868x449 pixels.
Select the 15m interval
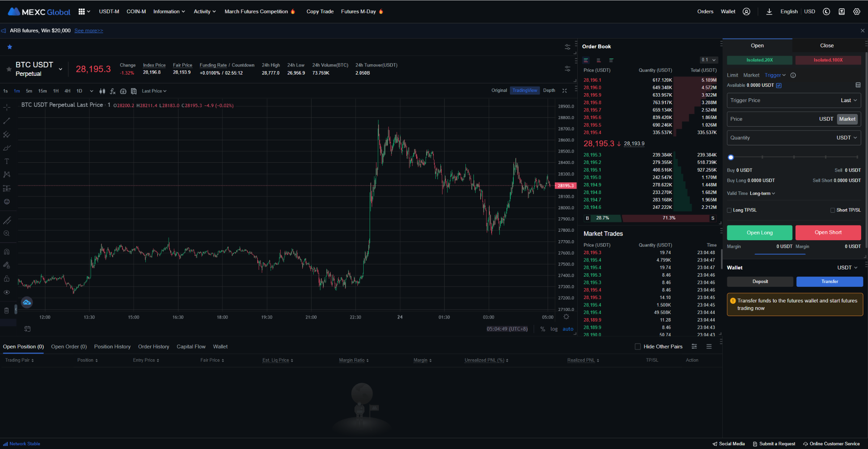pyautogui.click(x=42, y=91)
